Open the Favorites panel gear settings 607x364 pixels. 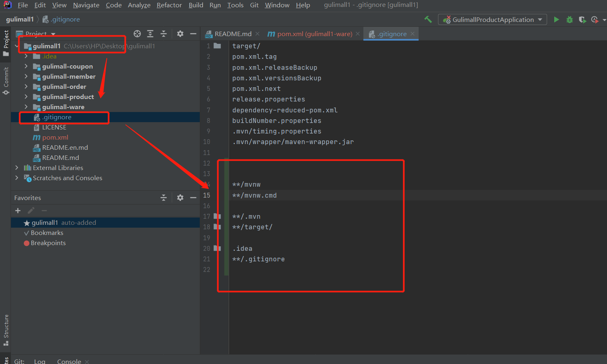(180, 198)
